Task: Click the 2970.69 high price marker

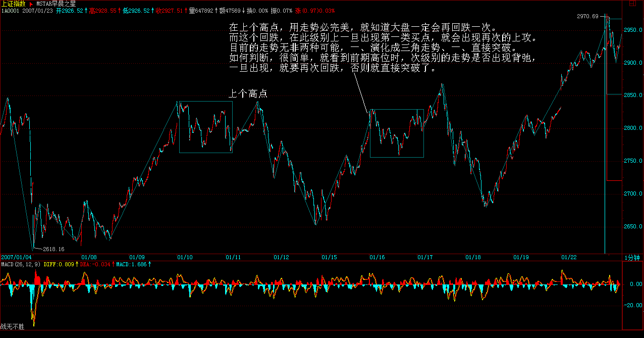Action: click(x=587, y=17)
